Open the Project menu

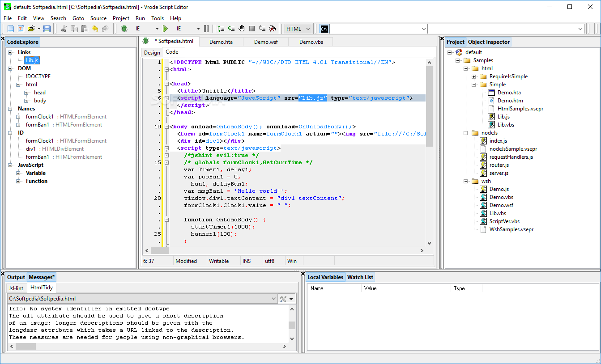pos(121,18)
